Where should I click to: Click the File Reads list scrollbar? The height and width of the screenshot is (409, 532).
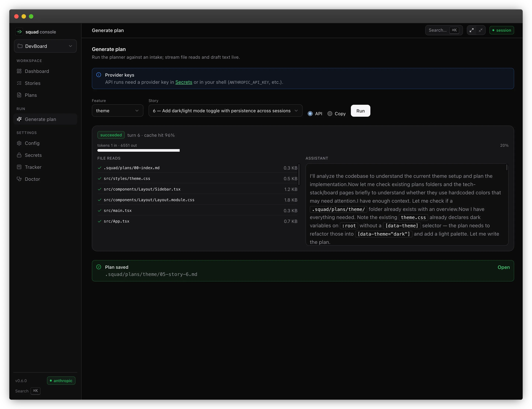[299, 174]
